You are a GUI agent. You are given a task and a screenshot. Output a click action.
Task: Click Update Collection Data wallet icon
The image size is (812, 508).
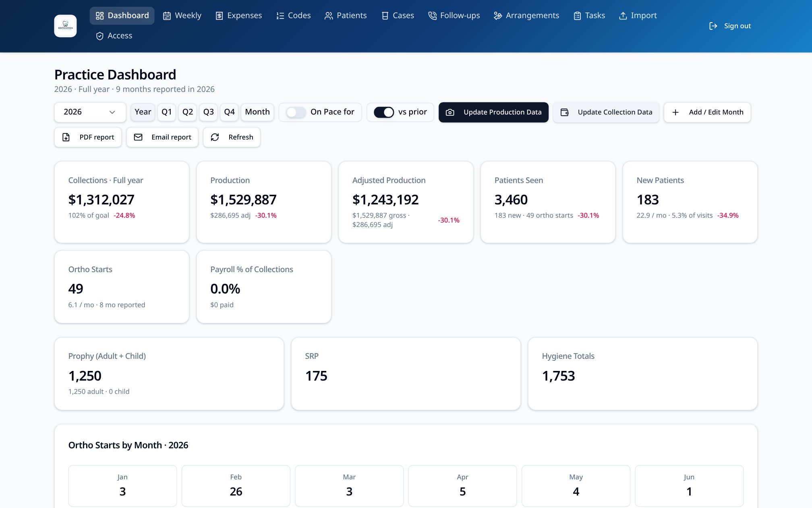tap(565, 112)
